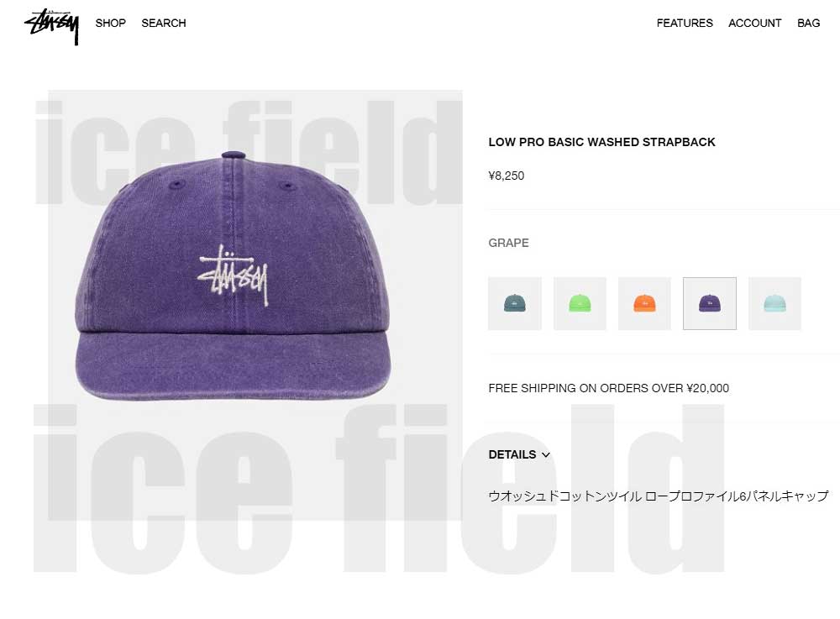Click the embroidered Stussy logo on the cap
The width and height of the screenshot is (840, 619).
click(233, 275)
